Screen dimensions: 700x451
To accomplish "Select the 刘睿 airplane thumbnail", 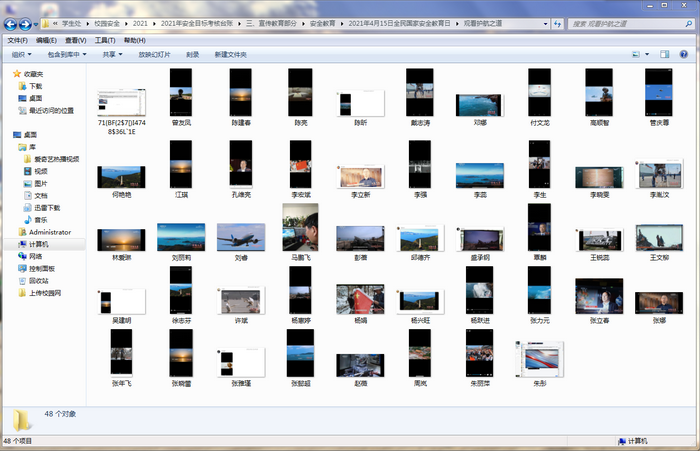I will click(x=241, y=236).
